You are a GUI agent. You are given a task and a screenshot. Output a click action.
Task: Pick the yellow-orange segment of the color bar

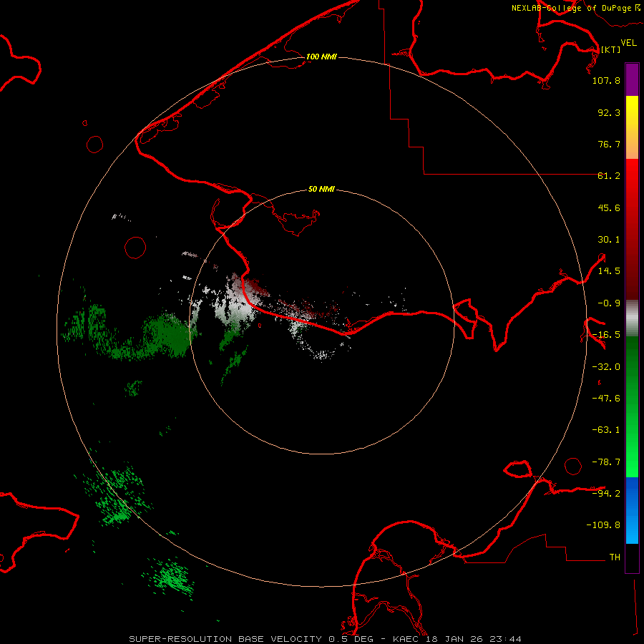(632, 127)
